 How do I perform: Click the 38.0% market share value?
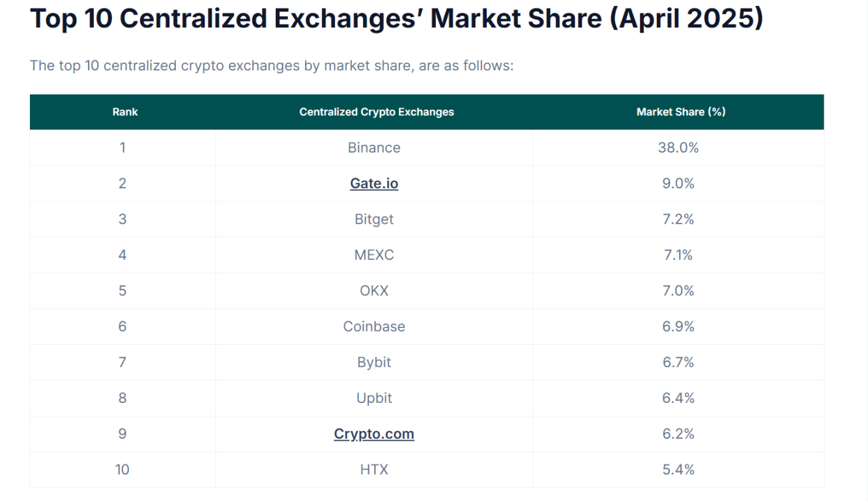click(x=678, y=148)
